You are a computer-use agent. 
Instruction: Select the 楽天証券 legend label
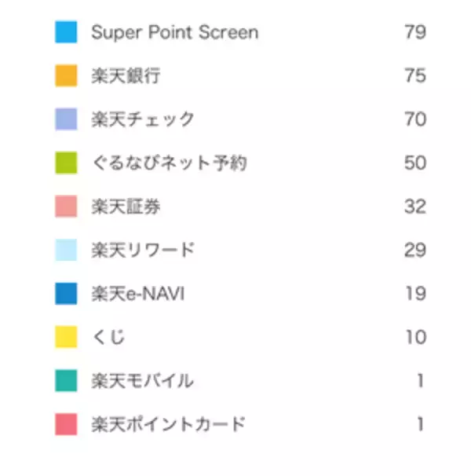point(126,207)
